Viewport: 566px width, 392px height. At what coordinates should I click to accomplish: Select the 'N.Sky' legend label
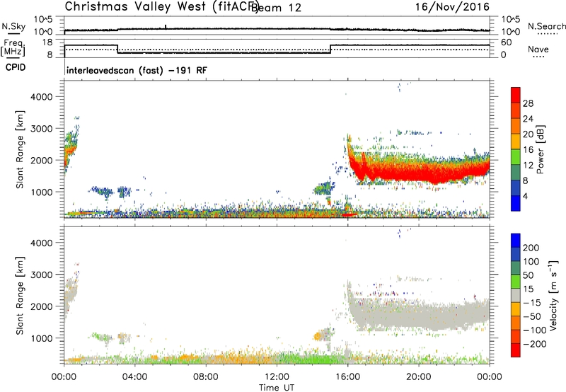click(13, 26)
